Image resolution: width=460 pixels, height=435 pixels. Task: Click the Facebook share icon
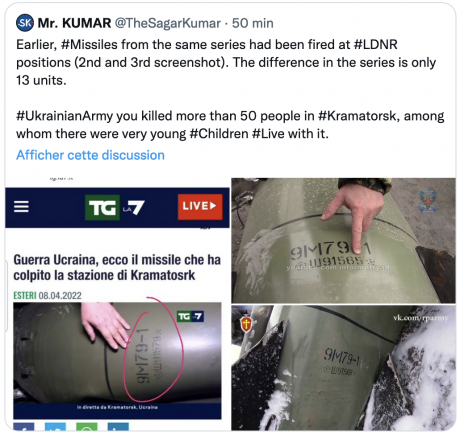[x=24, y=426]
